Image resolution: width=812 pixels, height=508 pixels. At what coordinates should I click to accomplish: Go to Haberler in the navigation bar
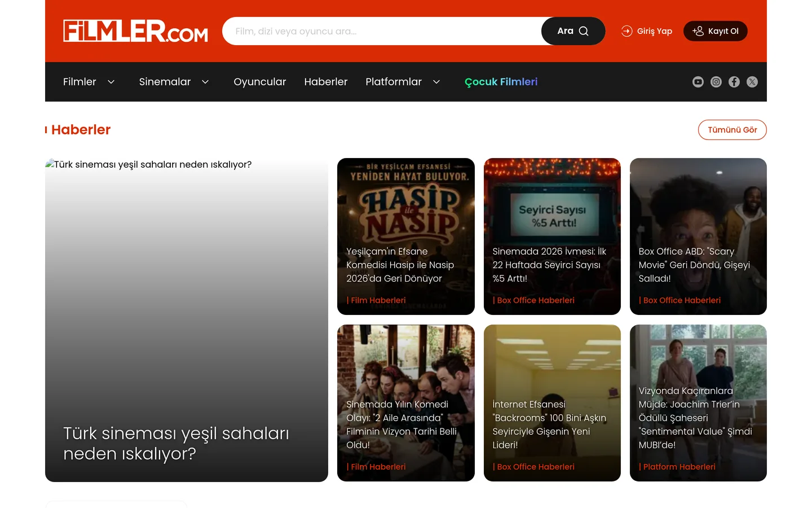pos(326,82)
